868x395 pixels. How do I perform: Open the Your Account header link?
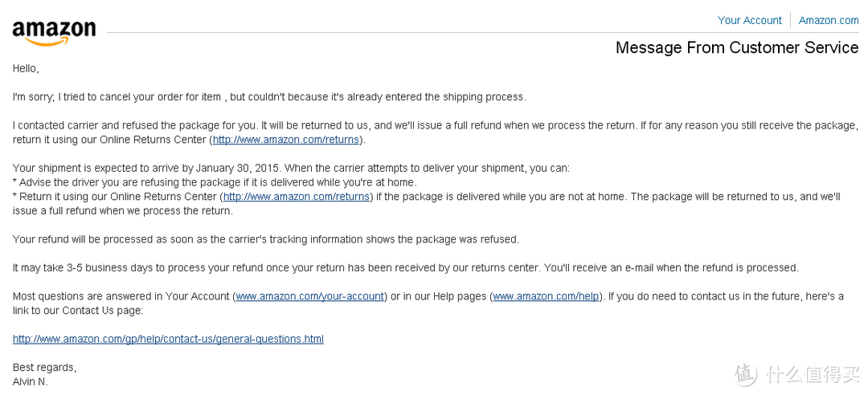click(750, 20)
